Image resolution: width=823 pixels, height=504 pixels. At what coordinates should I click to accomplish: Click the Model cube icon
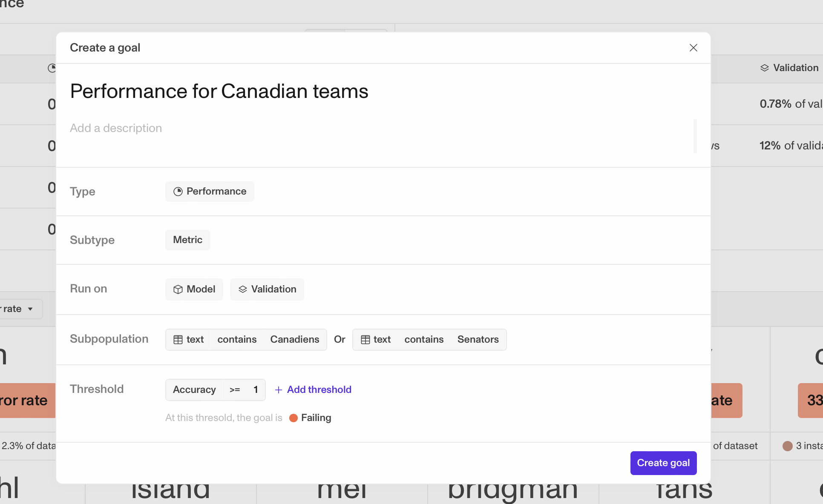[178, 289]
